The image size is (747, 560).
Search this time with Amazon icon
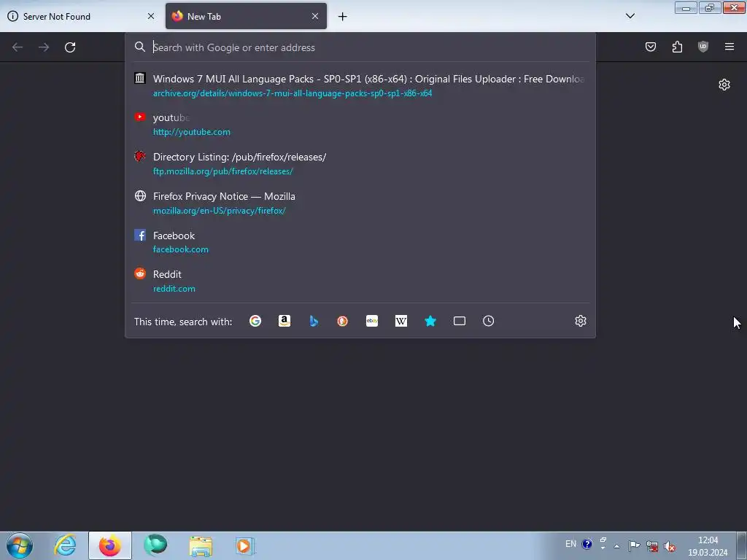[x=285, y=321]
